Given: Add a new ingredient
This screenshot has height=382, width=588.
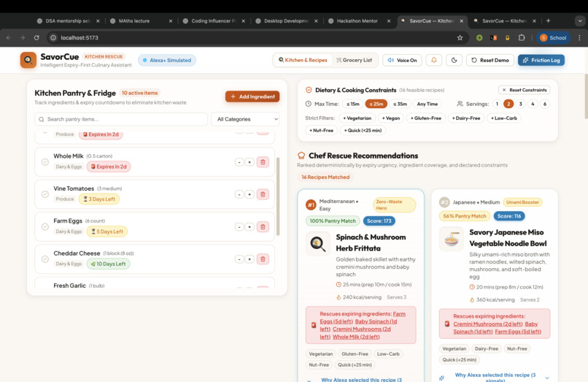Looking at the screenshot, I should coord(252,96).
